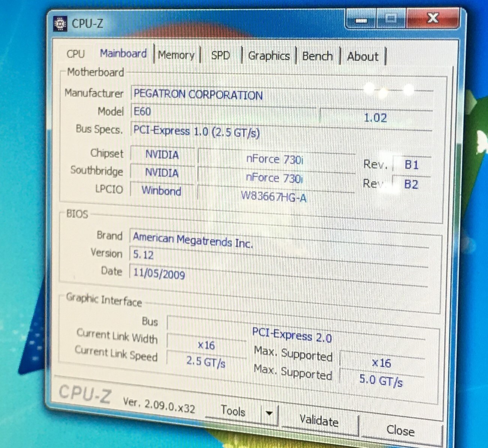Click the E60 model field
488x448 pixels.
tap(224, 112)
